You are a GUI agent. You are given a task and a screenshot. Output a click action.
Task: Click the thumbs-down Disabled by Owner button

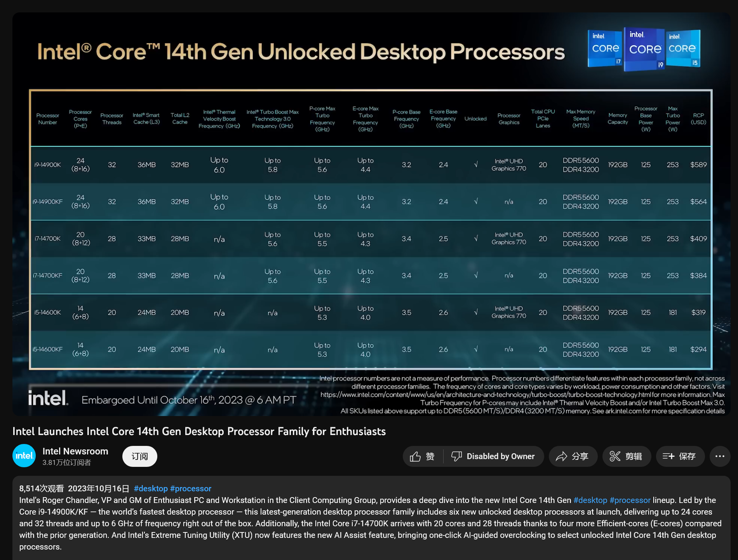(x=493, y=456)
